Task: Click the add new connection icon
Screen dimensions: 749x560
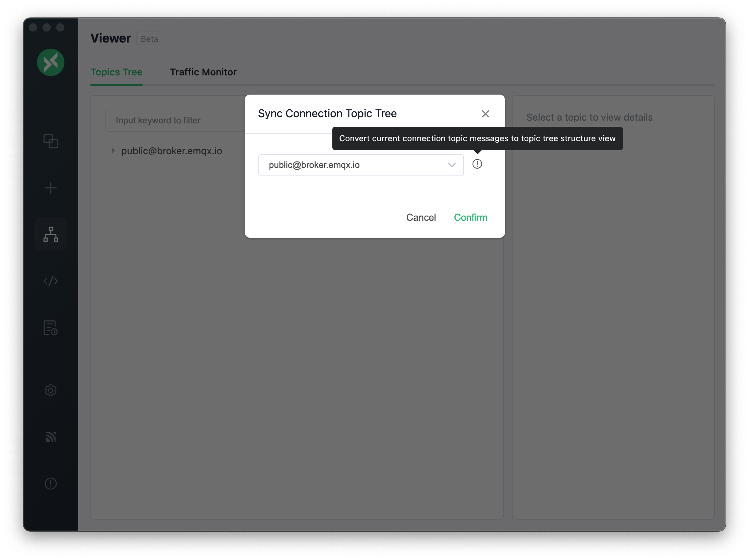Action: coord(51,187)
